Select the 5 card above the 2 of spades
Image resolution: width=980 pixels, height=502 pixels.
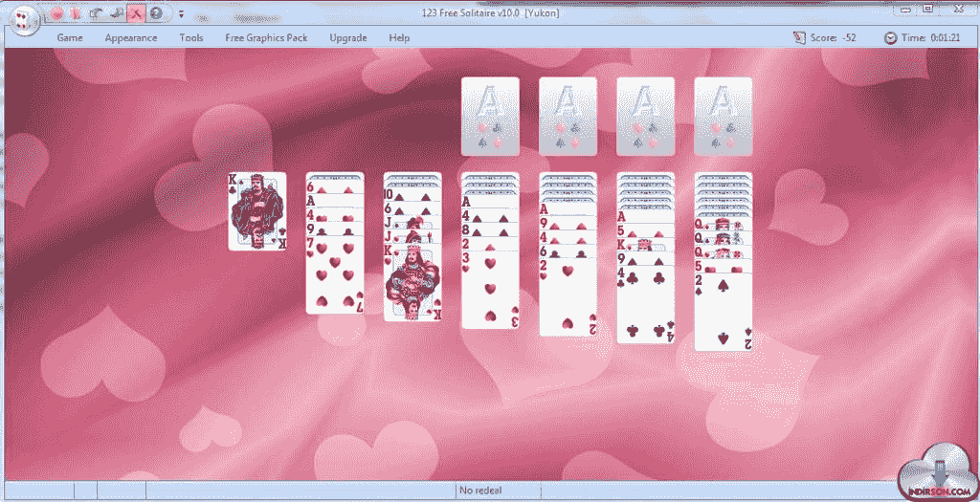(724, 267)
